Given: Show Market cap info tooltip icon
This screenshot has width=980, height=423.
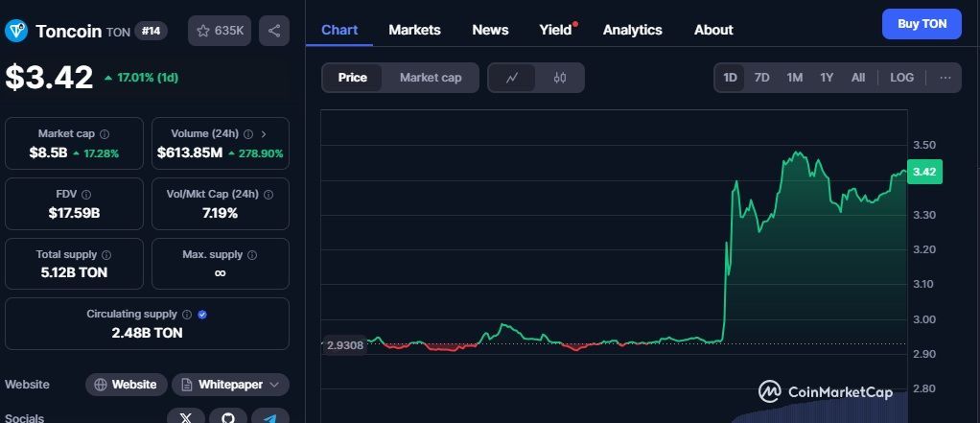Looking at the screenshot, I should pyautogui.click(x=105, y=133).
